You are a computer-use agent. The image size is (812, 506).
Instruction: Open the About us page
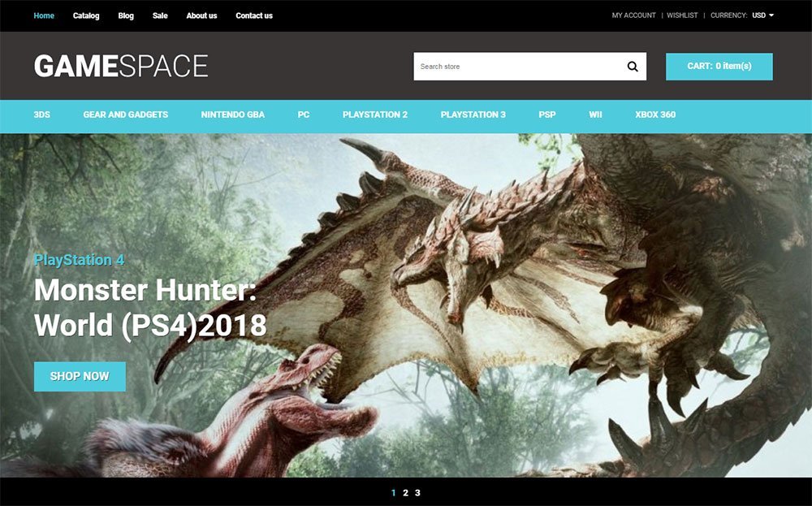point(201,15)
